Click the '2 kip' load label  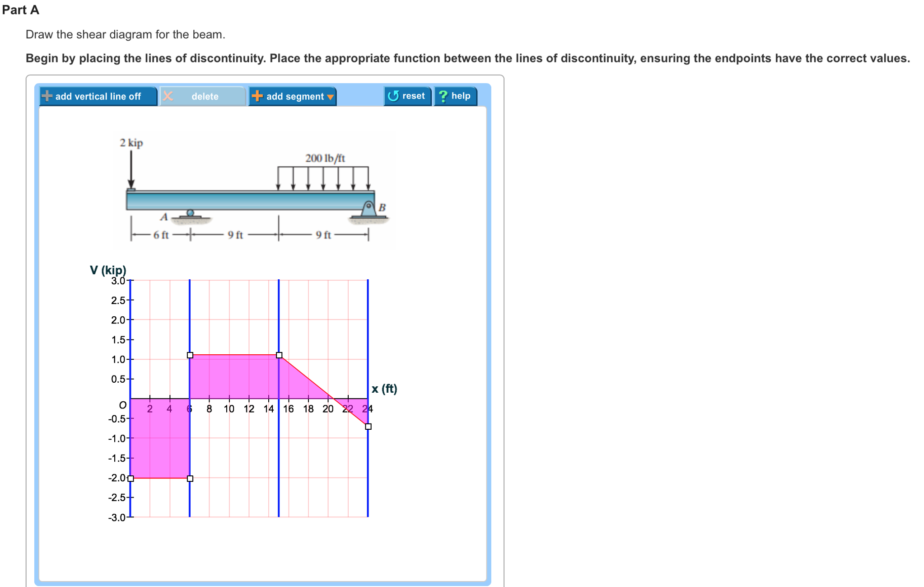pyautogui.click(x=131, y=143)
